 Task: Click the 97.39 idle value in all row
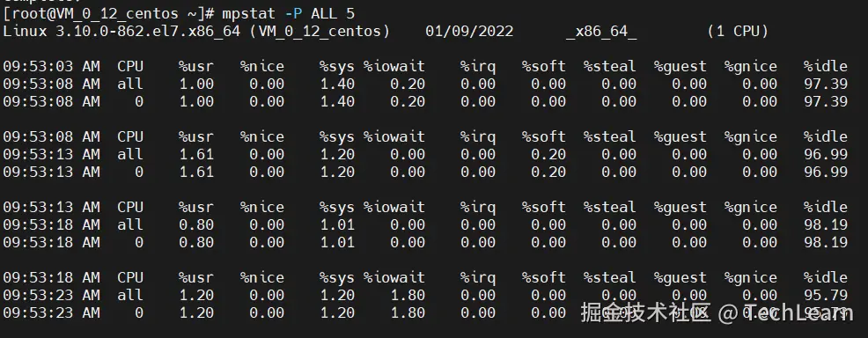(826, 84)
